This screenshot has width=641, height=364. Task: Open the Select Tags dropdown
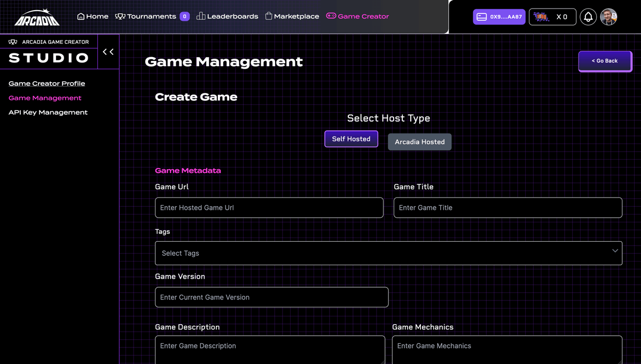point(388,253)
